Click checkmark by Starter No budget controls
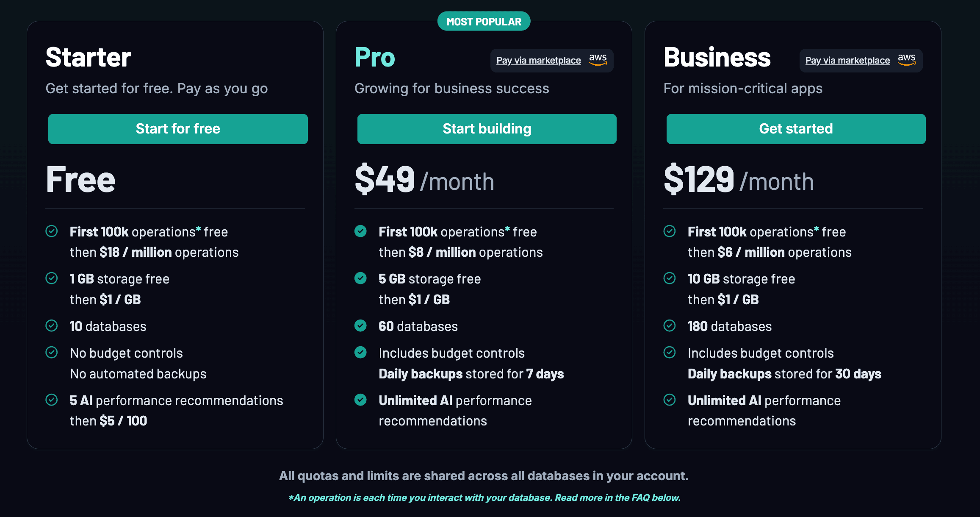Viewport: 980px width, 517px height. [52, 352]
